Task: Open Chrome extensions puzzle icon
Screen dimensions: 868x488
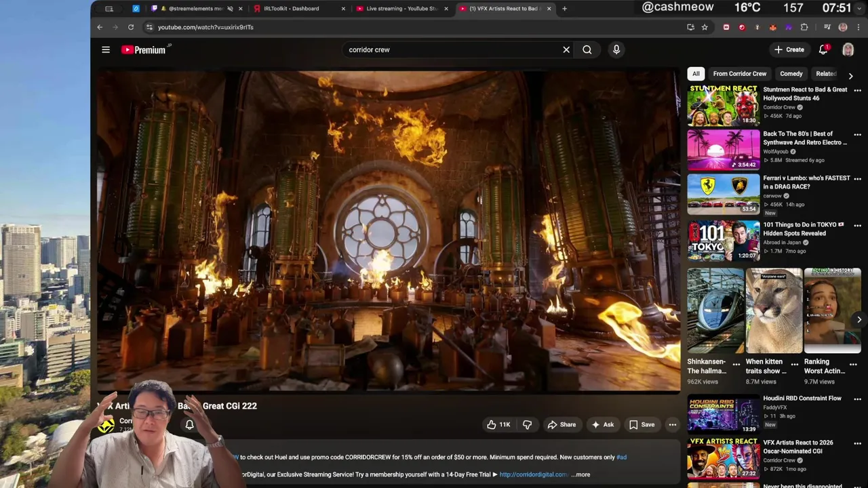Action: (804, 27)
